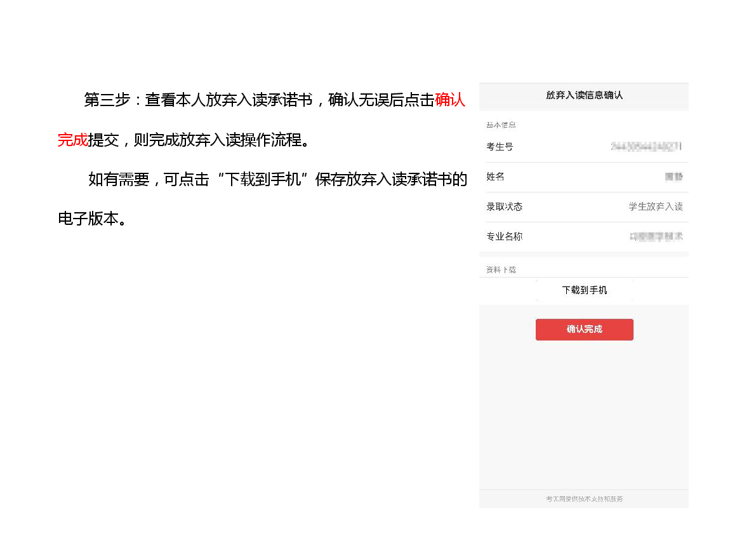Click the 第三步 heading text
This screenshot has height=533, width=756.
coord(107,100)
